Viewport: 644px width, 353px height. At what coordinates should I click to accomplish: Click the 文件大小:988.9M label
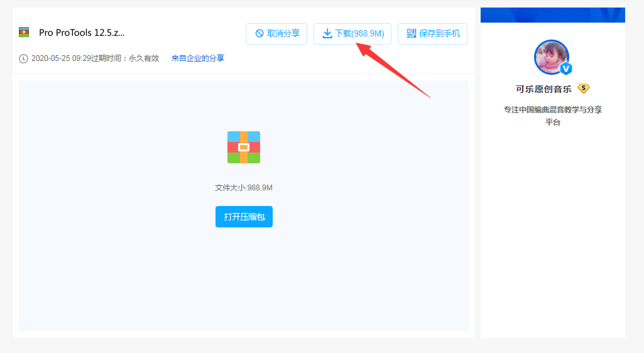[244, 188]
